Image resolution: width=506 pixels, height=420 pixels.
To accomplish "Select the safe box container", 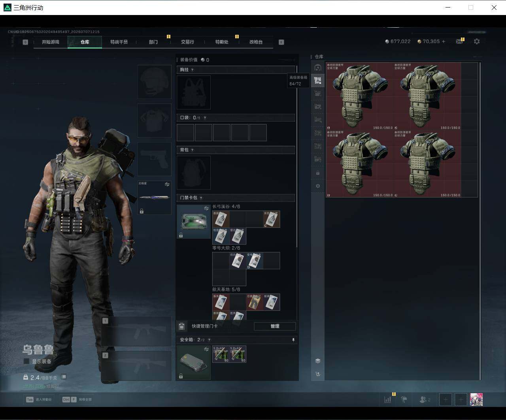I will point(194,363).
